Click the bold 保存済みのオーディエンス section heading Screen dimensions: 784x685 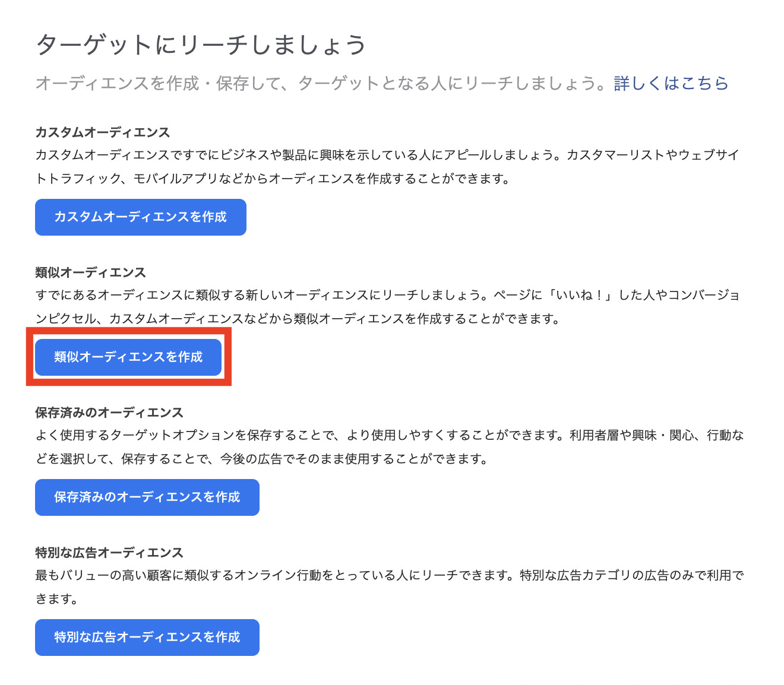click(x=109, y=413)
